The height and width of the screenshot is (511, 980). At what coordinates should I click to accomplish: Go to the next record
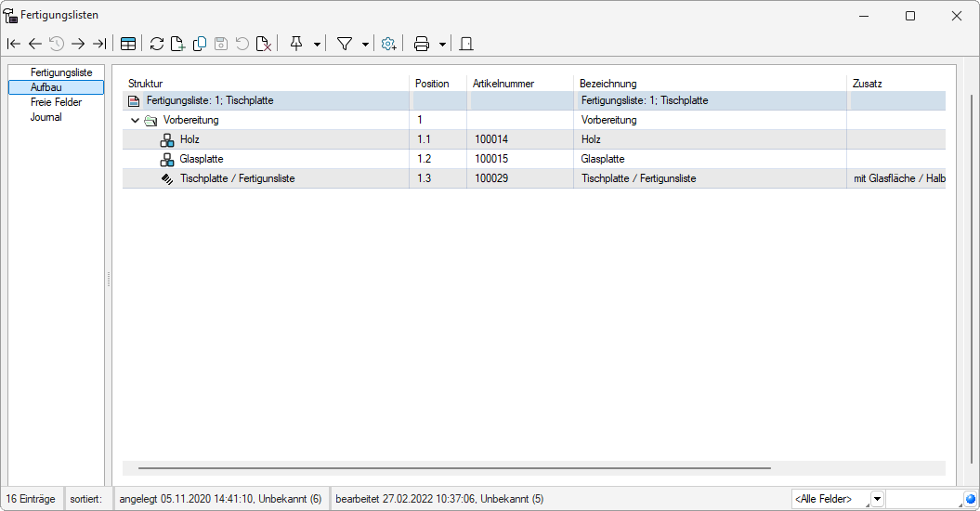tap(78, 44)
